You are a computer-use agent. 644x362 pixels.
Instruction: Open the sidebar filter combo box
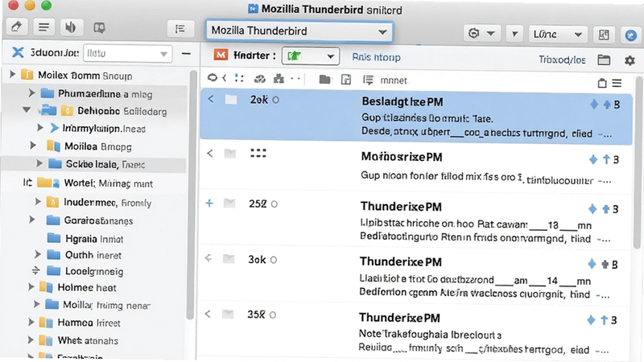[127, 53]
